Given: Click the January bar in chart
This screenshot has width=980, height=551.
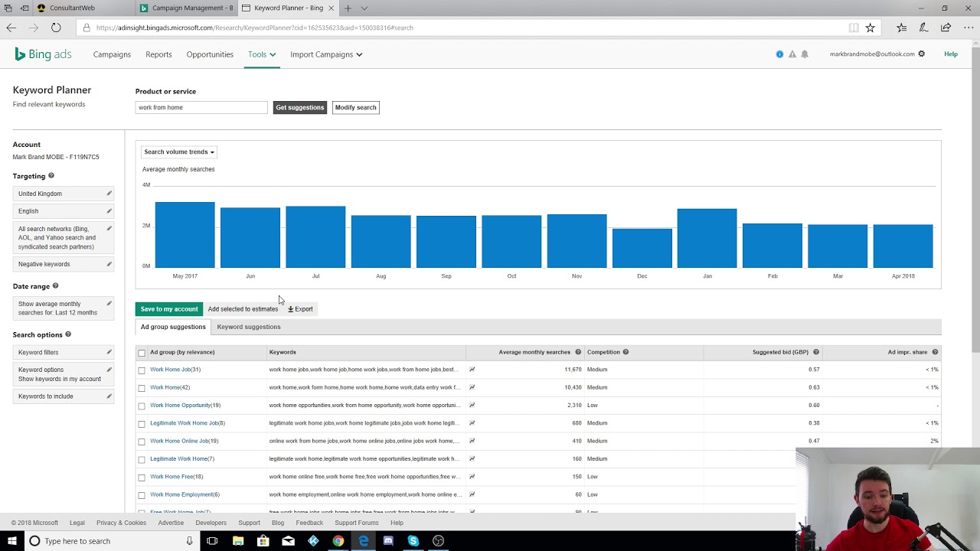Looking at the screenshot, I should pos(707,238).
